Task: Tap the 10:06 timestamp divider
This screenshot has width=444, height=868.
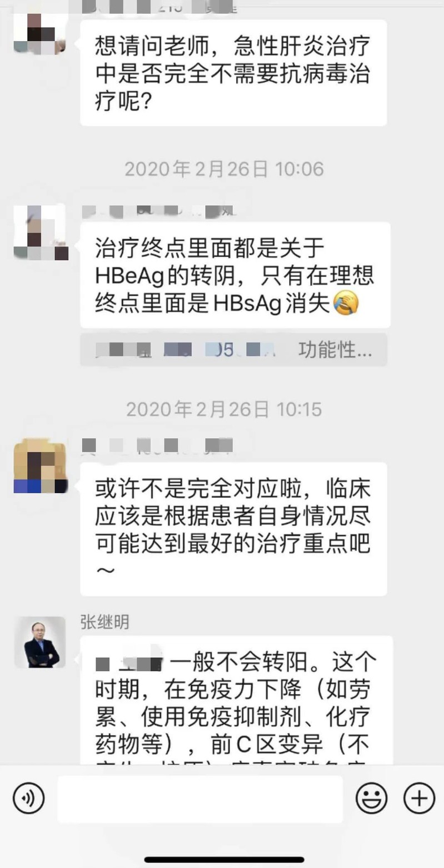Action: click(224, 169)
